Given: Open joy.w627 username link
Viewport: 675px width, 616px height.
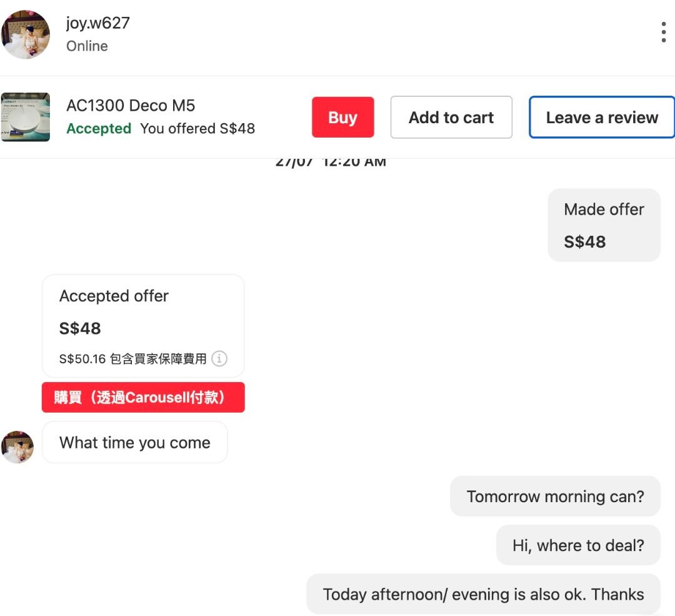Looking at the screenshot, I should [97, 23].
